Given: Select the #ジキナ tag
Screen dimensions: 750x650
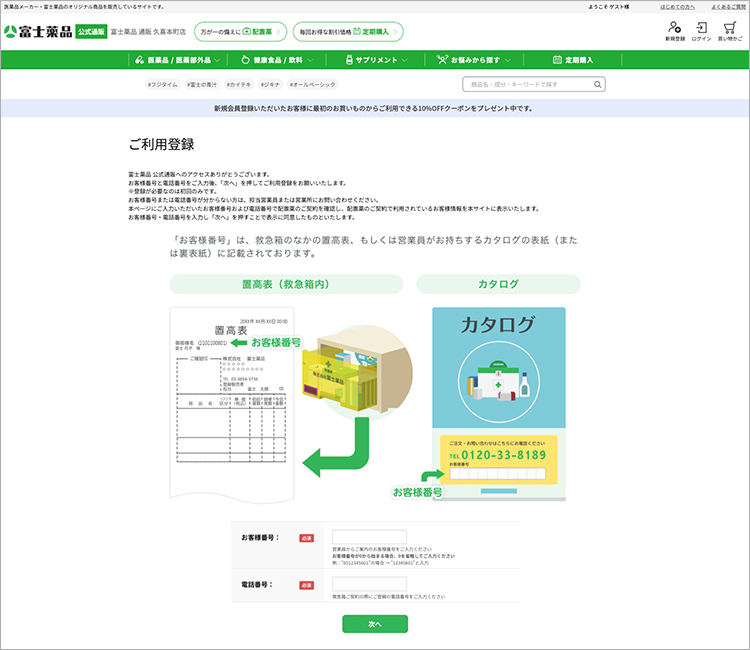Looking at the screenshot, I should tap(270, 85).
